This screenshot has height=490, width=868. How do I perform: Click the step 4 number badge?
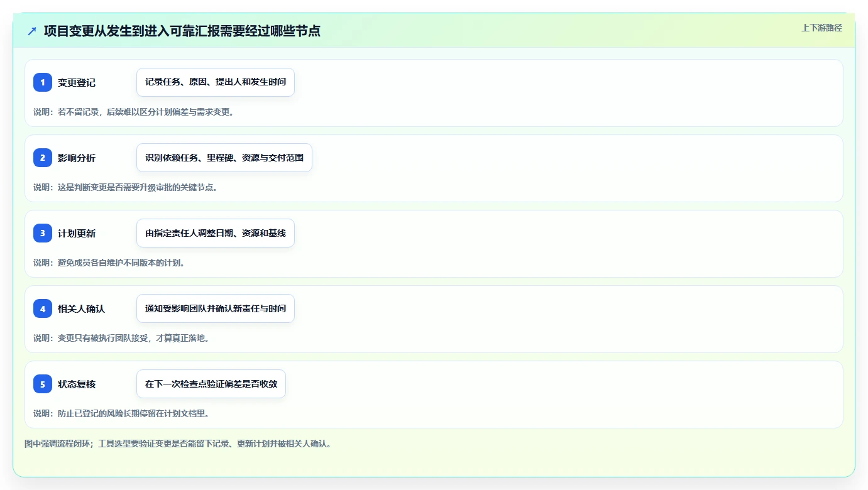point(43,308)
